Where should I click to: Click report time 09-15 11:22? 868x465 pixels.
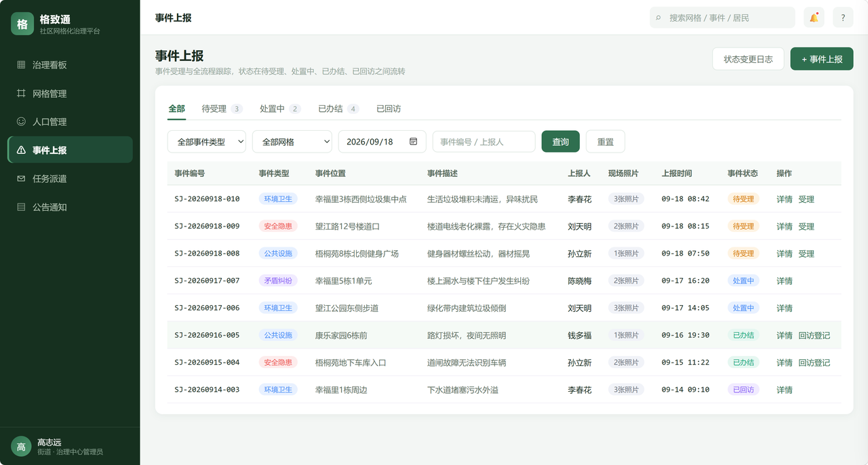pos(686,363)
